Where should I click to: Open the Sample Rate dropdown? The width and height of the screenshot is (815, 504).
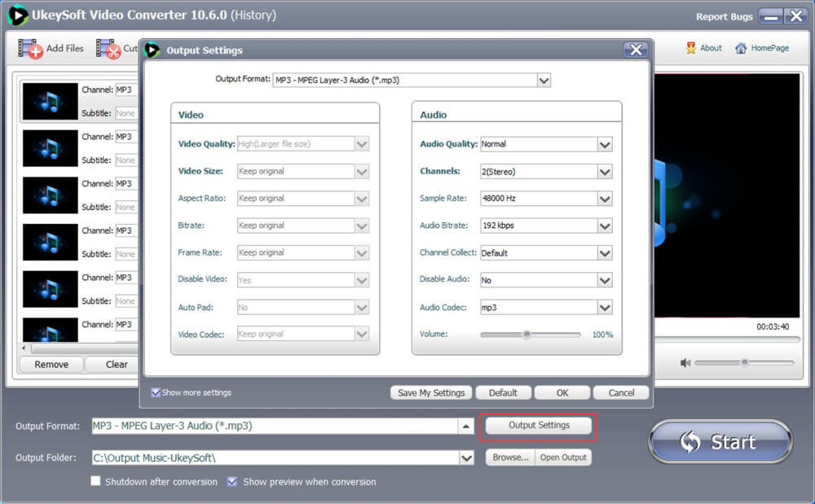604,199
